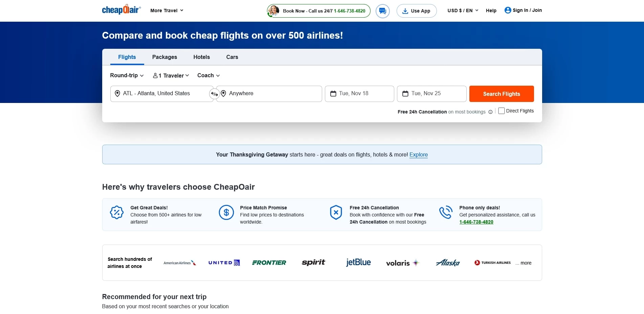The width and height of the screenshot is (644, 314).
Task: Enable the Direct Flights checkbox
Action: point(501,111)
